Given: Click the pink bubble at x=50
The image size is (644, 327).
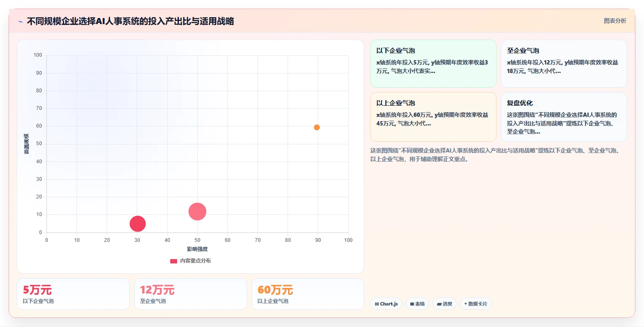Looking at the screenshot, I should tap(197, 211).
